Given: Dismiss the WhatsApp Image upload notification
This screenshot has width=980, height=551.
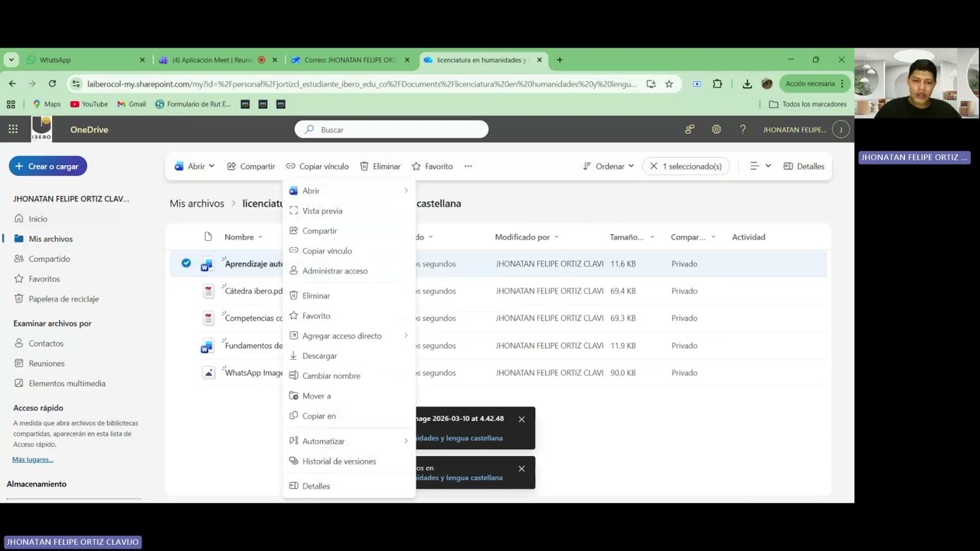Looking at the screenshot, I should 521,419.
